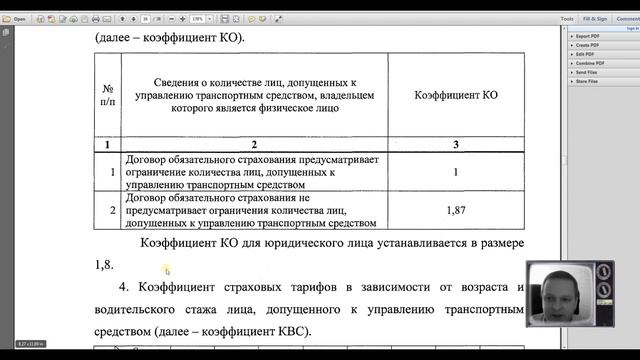Click the save file page icon
This screenshot has width=640, height=360.
click(84, 19)
